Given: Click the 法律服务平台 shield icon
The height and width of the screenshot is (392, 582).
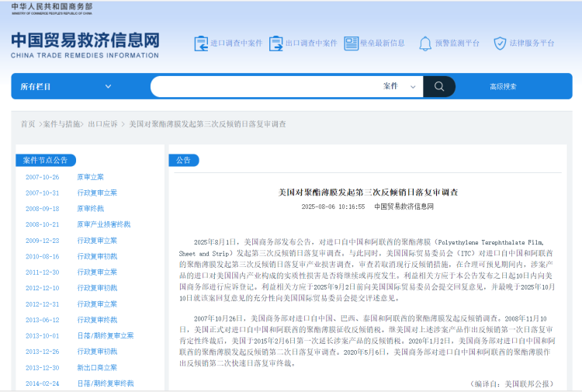Looking at the screenshot, I should (500, 43).
